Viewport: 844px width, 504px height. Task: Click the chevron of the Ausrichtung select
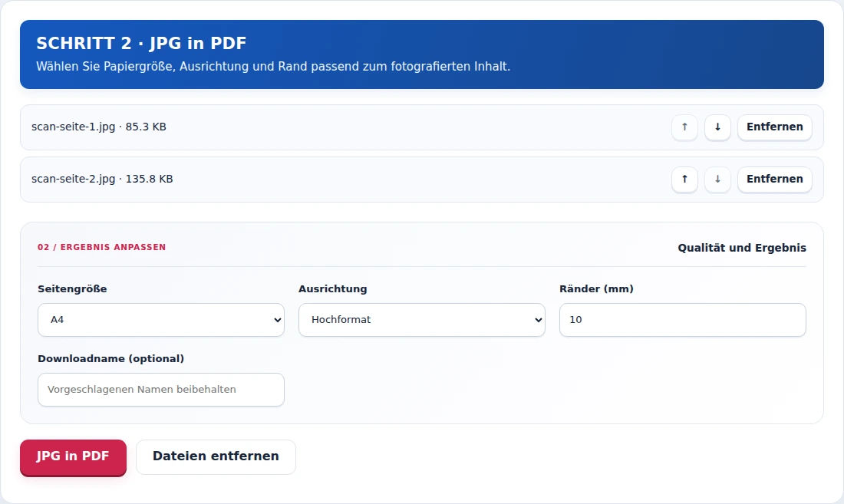[x=539, y=320]
